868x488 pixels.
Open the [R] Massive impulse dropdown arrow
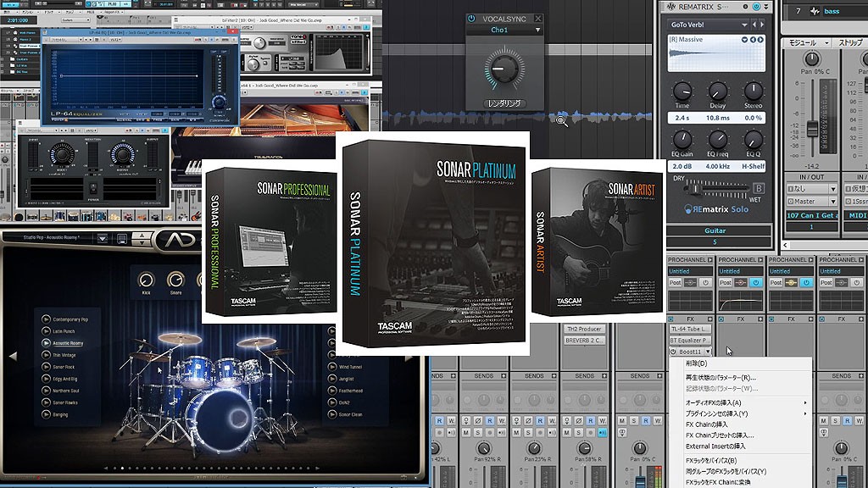744,40
